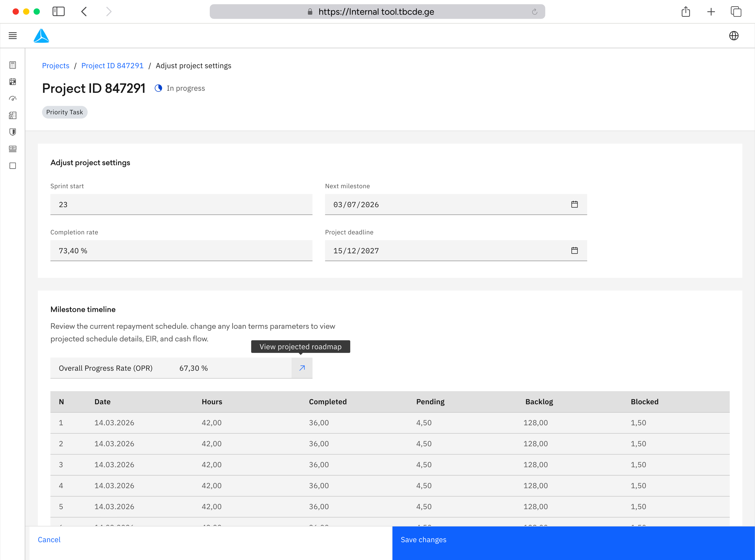Click Blocked value 1,50 in row 5
The image size is (755, 560).
click(x=638, y=507)
